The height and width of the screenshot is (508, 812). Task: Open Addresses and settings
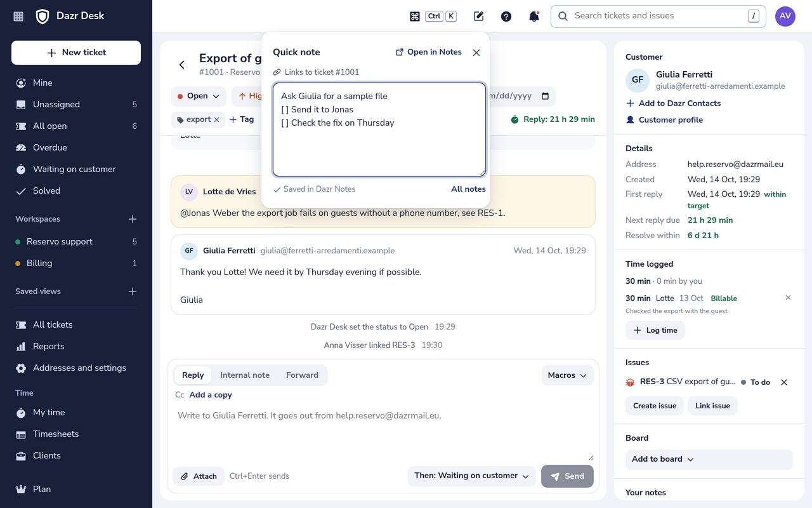click(76, 368)
